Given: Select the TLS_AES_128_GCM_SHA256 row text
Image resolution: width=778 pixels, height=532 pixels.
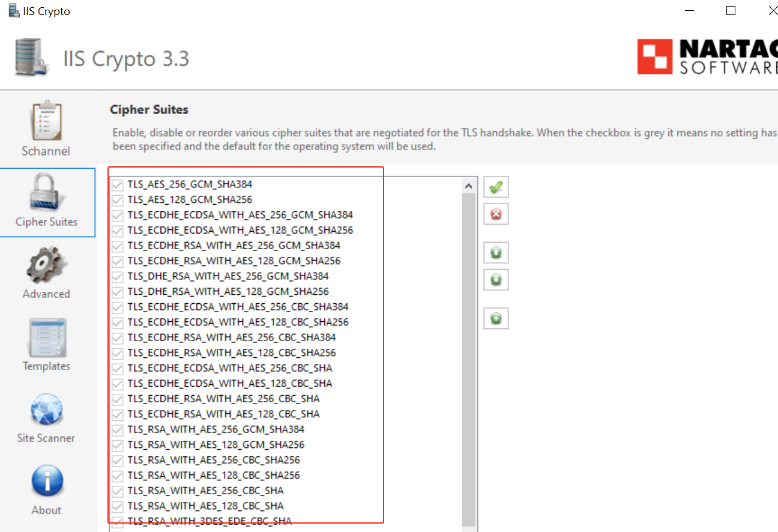Looking at the screenshot, I should 190,199.
